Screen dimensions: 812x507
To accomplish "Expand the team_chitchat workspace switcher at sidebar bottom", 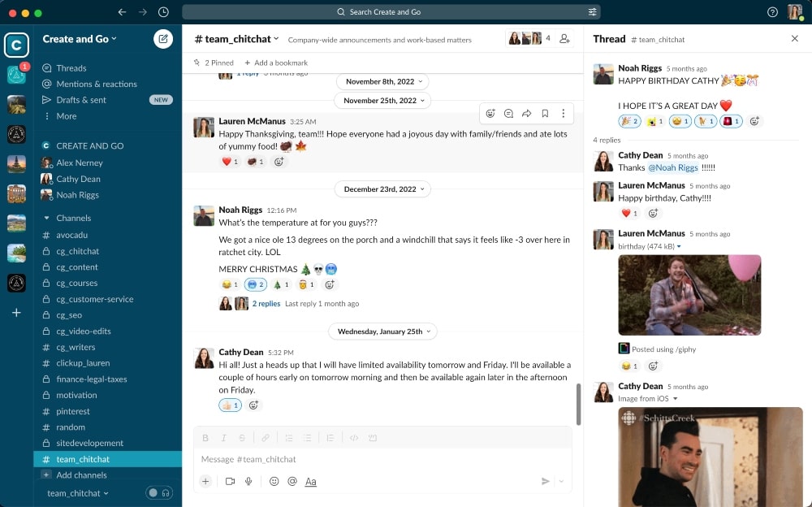I will (x=75, y=492).
